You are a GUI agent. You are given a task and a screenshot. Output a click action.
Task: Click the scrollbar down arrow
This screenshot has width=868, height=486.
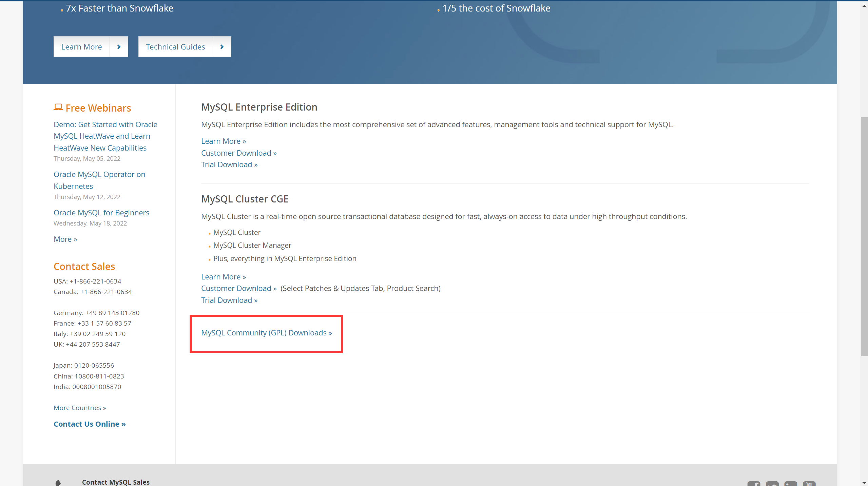tap(864, 483)
